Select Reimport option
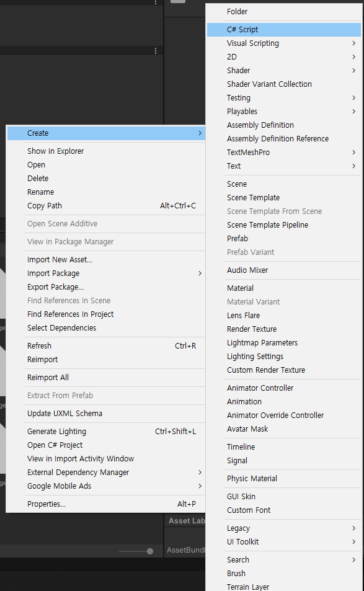This screenshot has width=364, height=591. click(106, 359)
